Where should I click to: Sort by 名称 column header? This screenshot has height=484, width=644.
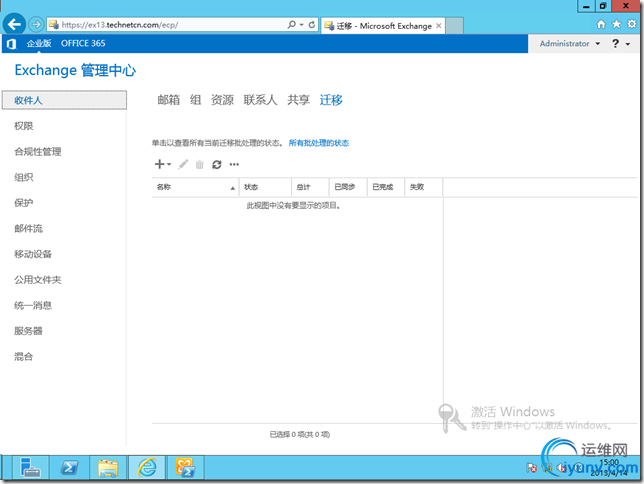click(x=196, y=187)
